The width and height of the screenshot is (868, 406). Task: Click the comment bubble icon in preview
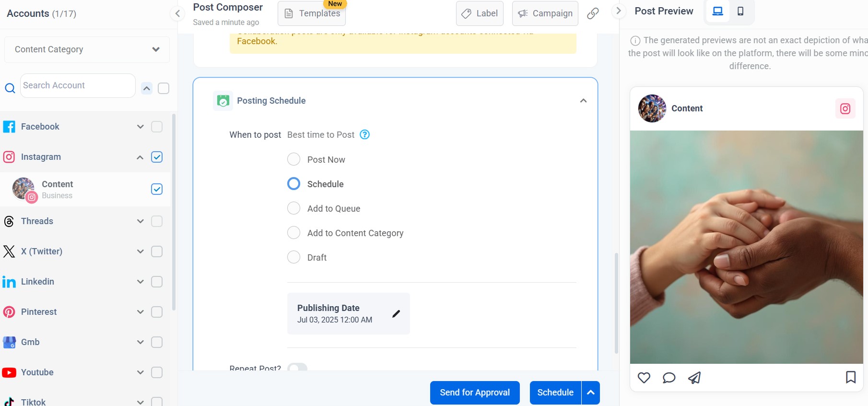[x=669, y=378]
